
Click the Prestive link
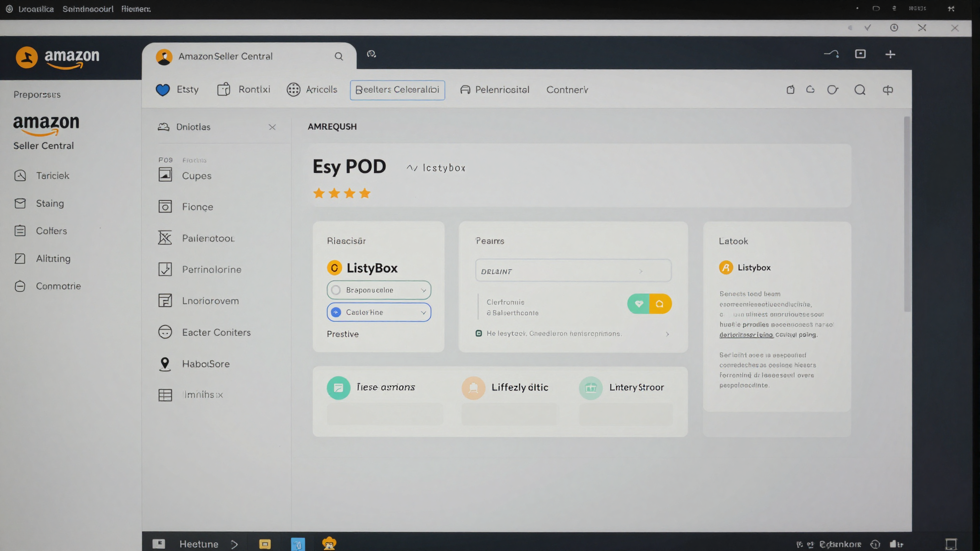[x=343, y=334]
